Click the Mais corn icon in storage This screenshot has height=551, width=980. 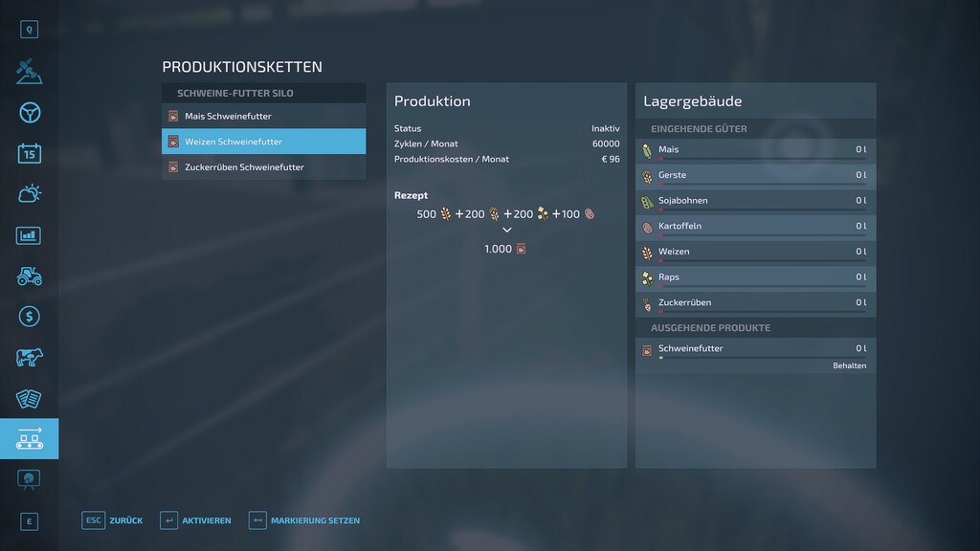647,150
